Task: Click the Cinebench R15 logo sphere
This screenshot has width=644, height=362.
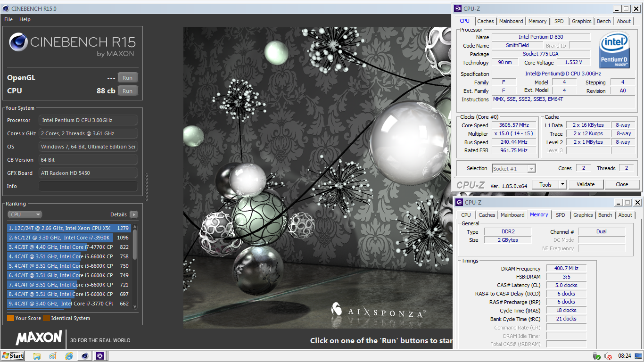Action: [18, 42]
